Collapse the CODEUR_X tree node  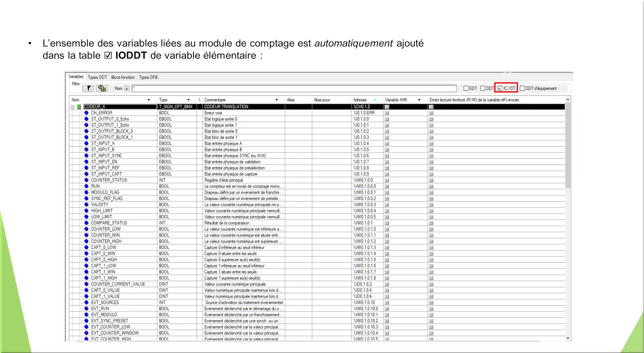click(x=72, y=107)
